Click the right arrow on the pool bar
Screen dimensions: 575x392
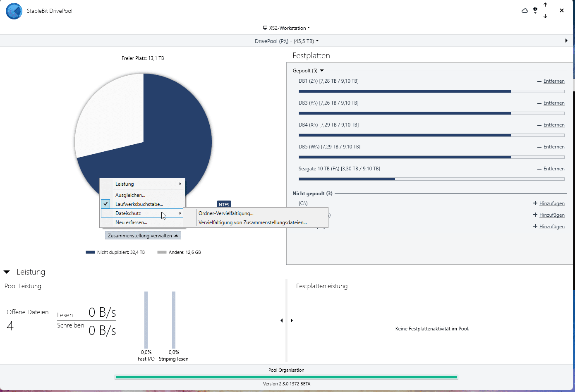pos(566,41)
